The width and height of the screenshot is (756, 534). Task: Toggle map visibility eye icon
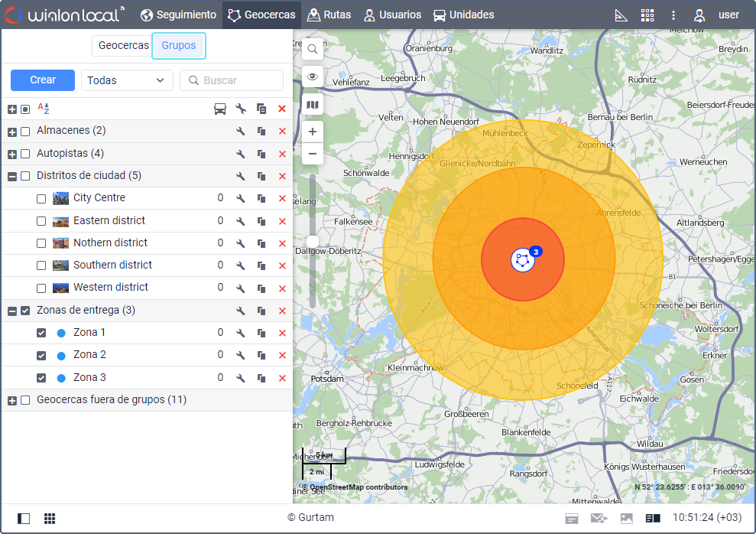(x=313, y=77)
